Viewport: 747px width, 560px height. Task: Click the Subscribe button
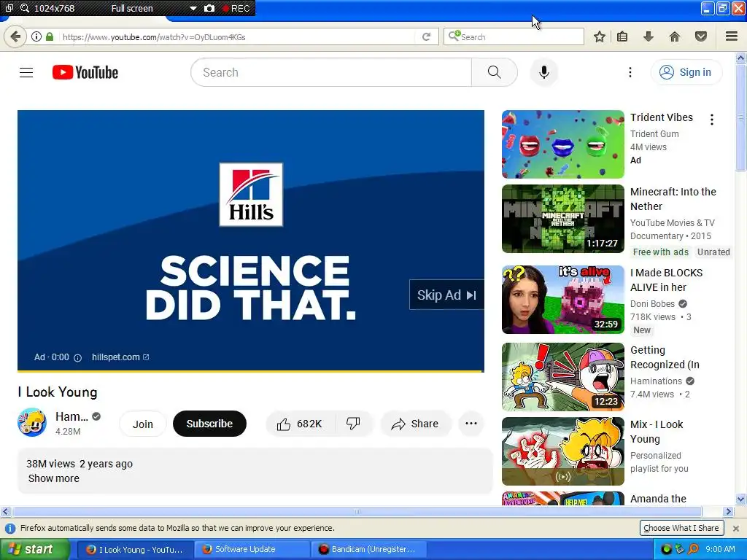(x=209, y=424)
